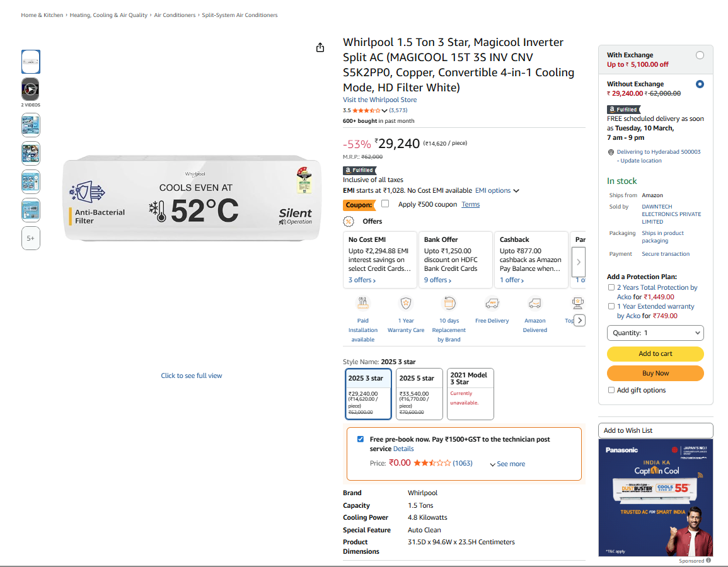Click the Paid Installation available icon
This screenshot has width=728, height=567.
(363, 304)
